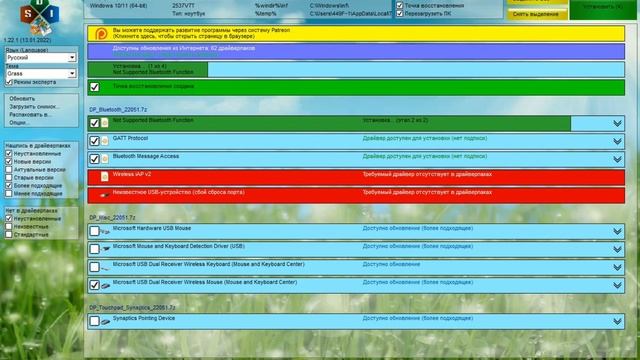Screen dimensions: 640x360
Task: Enable the 'Менее подходящие' filter checkbox
Action: click(9, 193)
